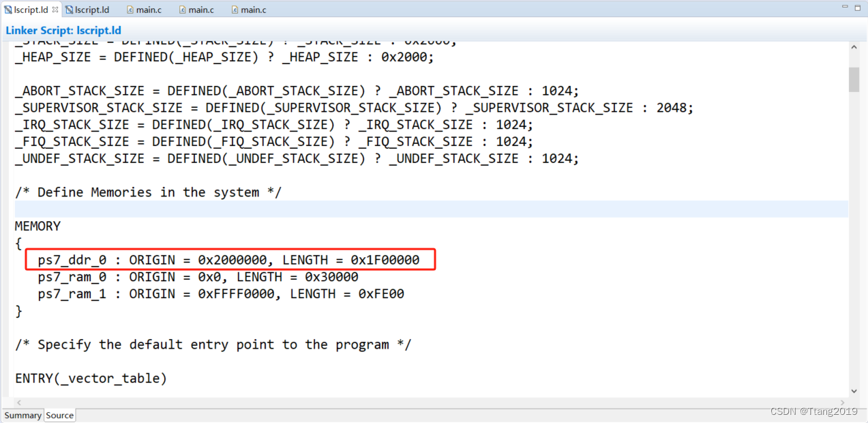Click the ps7_ddr_0 memory region line
Image resolution: width=868 pixels, height=423 pixels.
pos(228,260)
